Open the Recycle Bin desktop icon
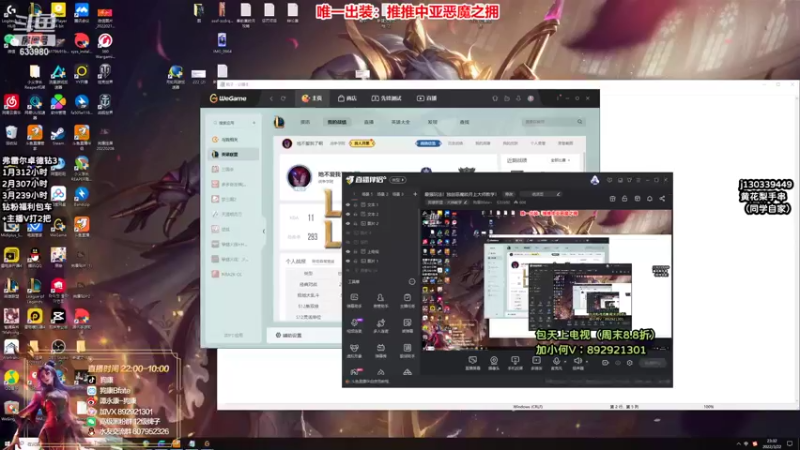The width and height of the screenshot is (800, 450). (11, 135)
